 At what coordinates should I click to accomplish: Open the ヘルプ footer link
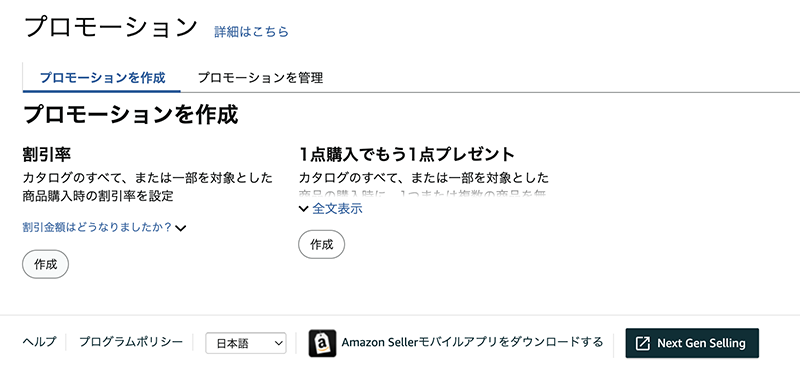40,342
